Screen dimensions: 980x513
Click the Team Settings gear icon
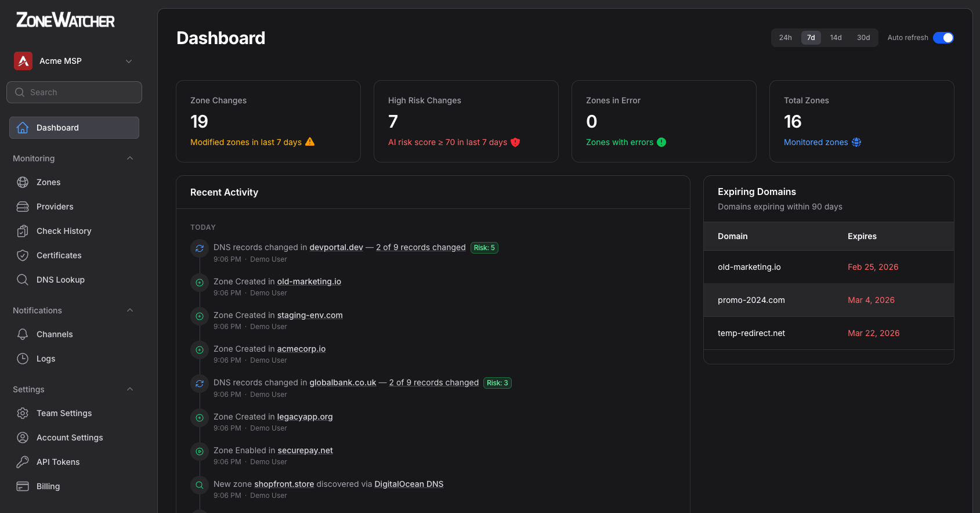tap(23, 413)
